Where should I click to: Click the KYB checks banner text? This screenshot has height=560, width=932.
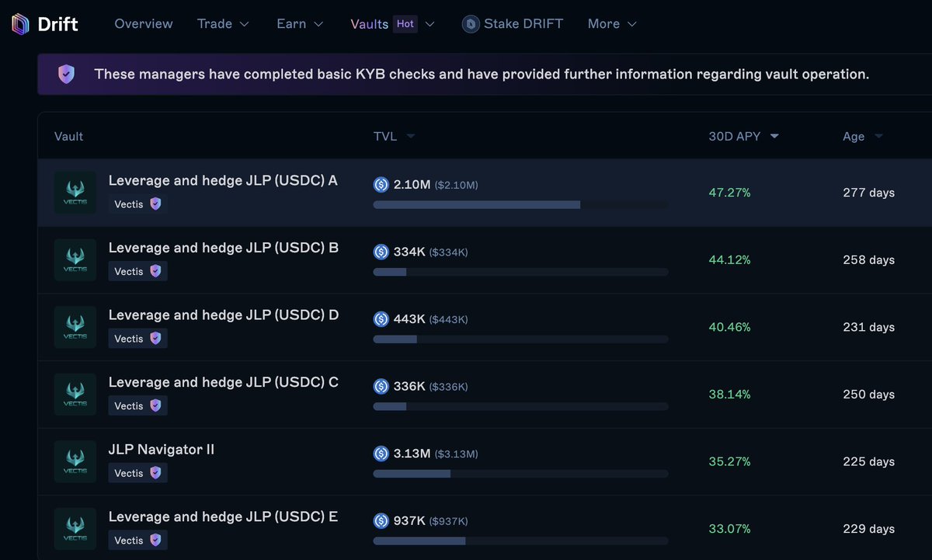coord(482,75)
